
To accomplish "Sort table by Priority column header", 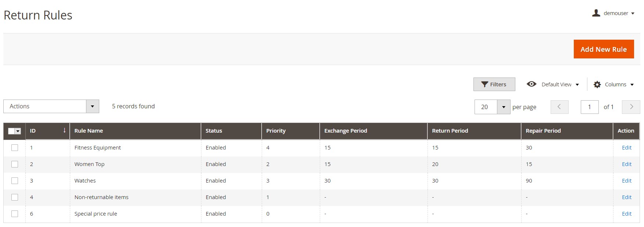I will tap(276, 131).
